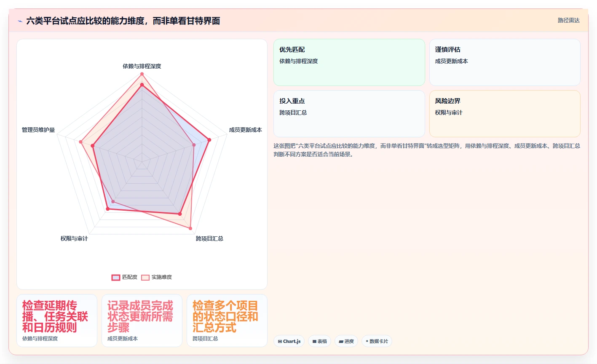
Task: Toggle the 匹配度 legend color box
Action: pos(116,277)
